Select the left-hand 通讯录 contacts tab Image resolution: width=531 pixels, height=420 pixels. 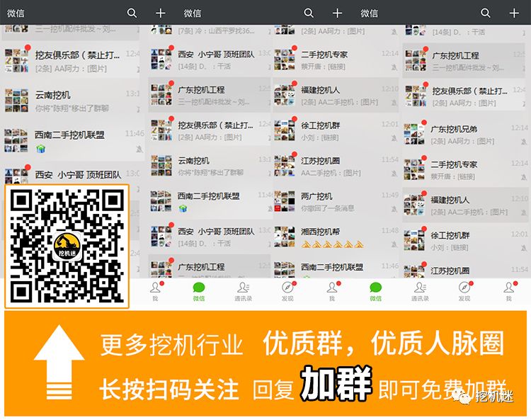coord(243,292)
